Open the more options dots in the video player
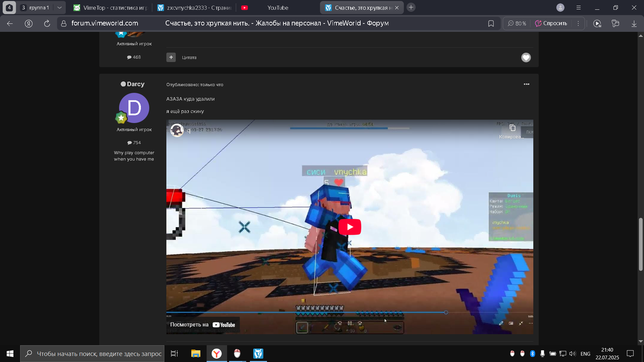Image resolution: width=644 pixels, height=362 pixels. coord(531,323)
